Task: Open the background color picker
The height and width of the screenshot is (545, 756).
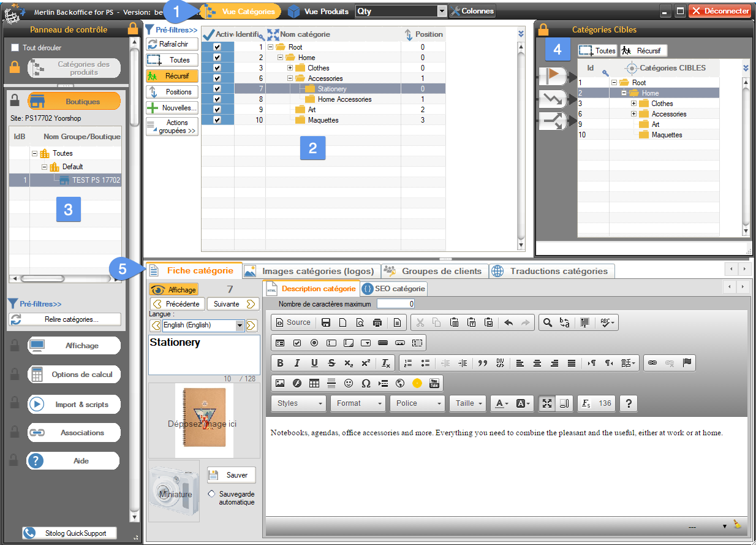Action: click(x=523, y=403)
